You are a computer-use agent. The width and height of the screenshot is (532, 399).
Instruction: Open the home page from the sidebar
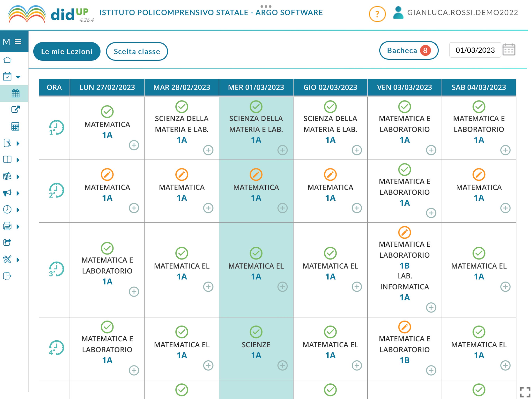click(7, 60)
